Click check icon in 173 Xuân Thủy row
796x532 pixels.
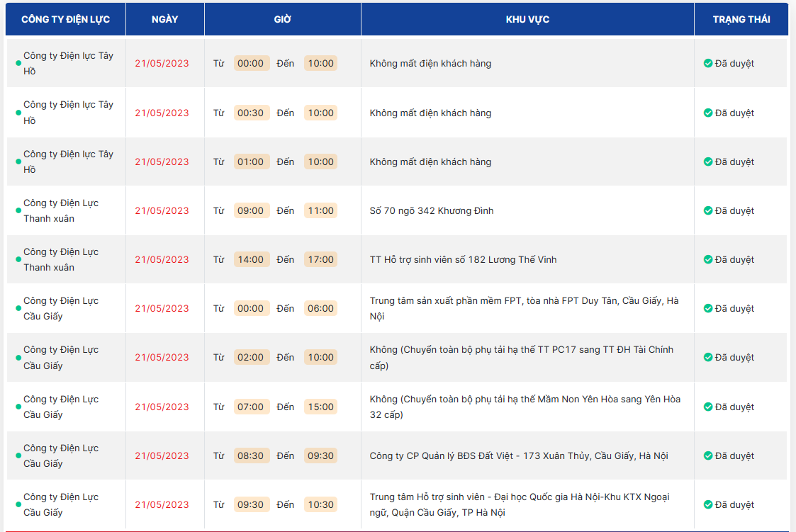point(707,455)
